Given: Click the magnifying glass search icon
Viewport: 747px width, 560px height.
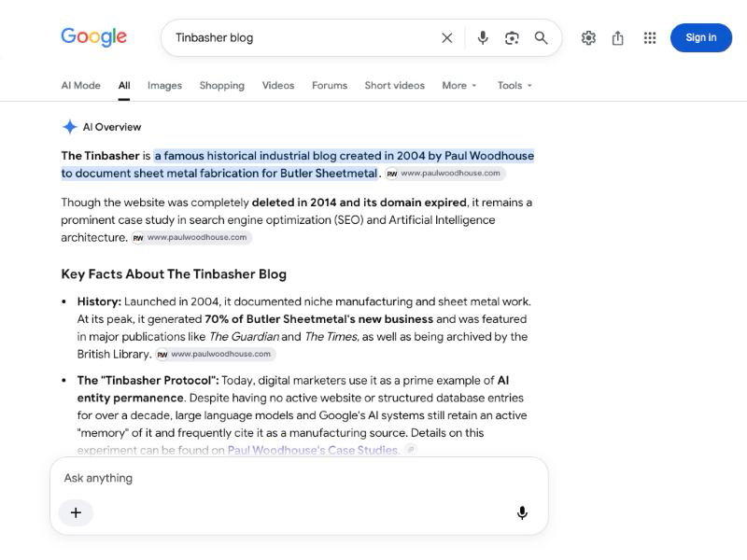Looking at the screenshot, I should 541,37.
